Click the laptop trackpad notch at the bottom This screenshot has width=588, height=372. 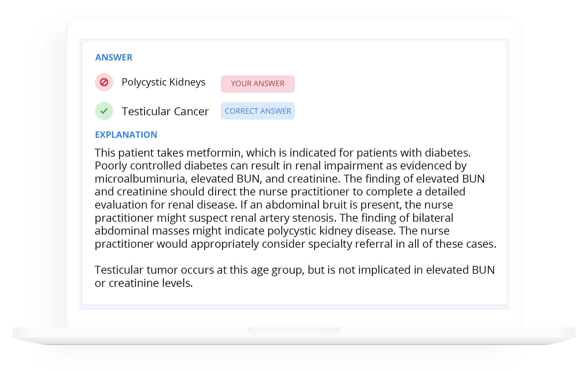coord(294,331)
